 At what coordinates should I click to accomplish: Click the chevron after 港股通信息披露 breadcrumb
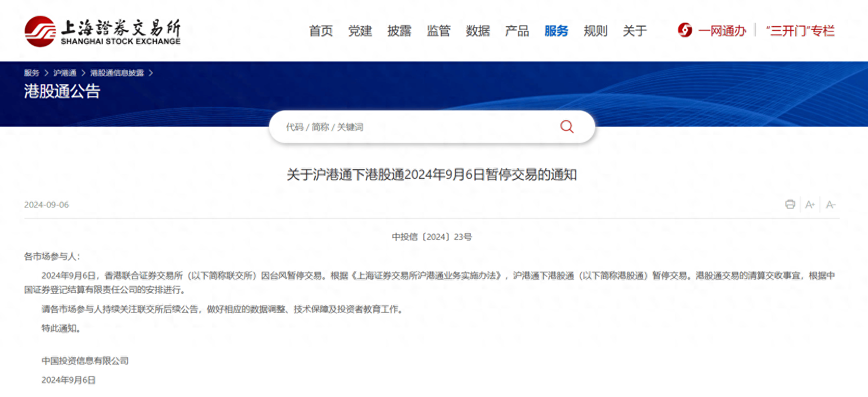pos(151,73)
